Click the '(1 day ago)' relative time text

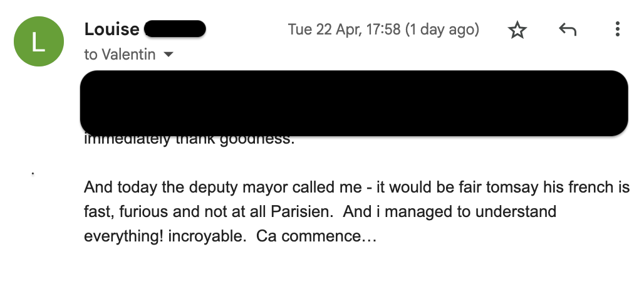point(442,29)
